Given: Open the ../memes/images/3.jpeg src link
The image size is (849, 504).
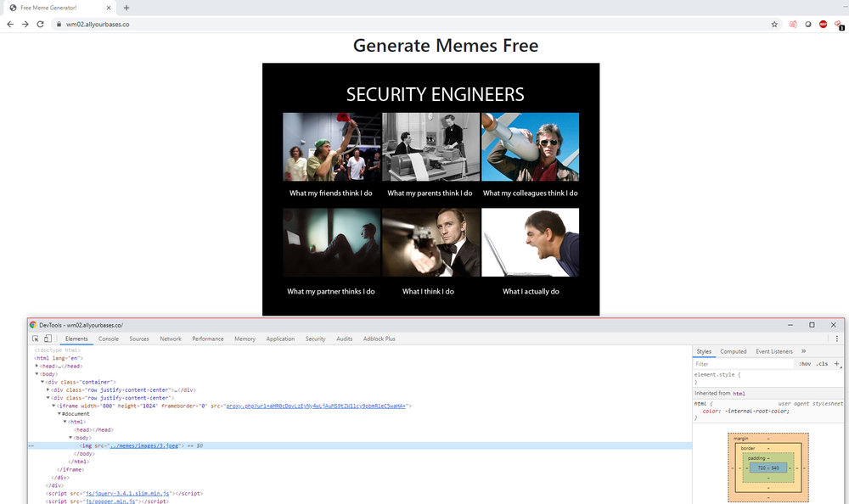Looking at the screenshot, I should 144,446.
